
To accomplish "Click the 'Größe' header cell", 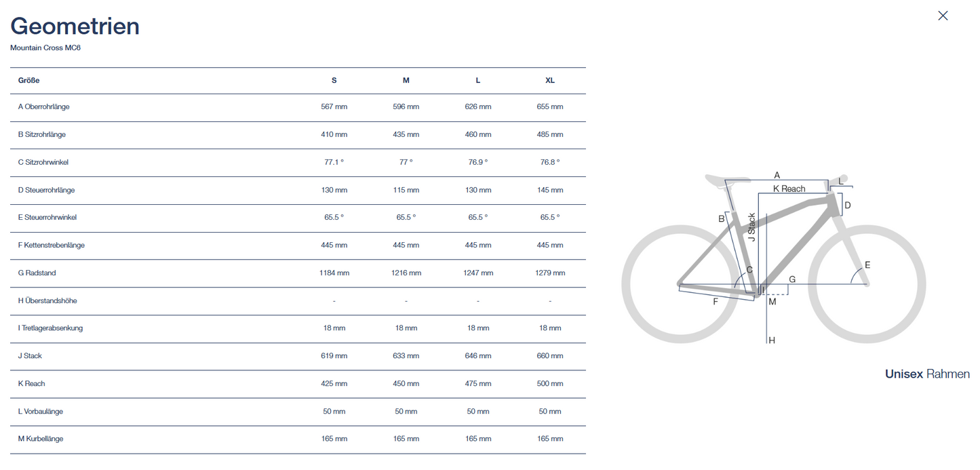I will (x=29, y=80).
